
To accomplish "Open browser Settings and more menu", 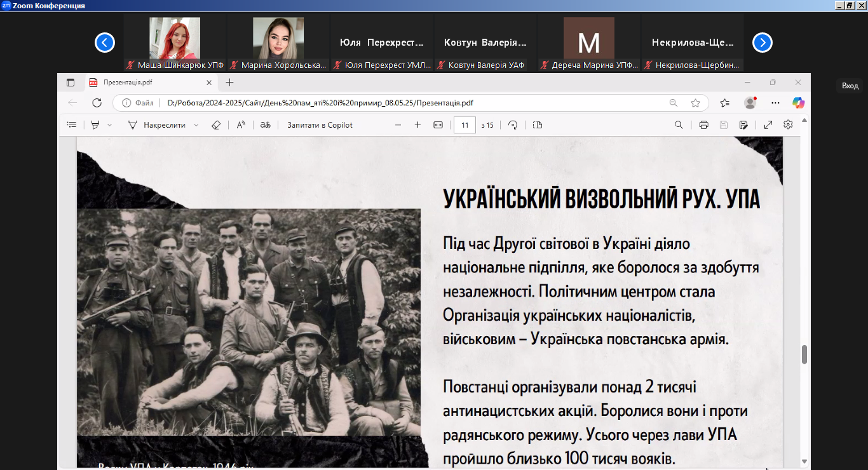I will point(775,103).
